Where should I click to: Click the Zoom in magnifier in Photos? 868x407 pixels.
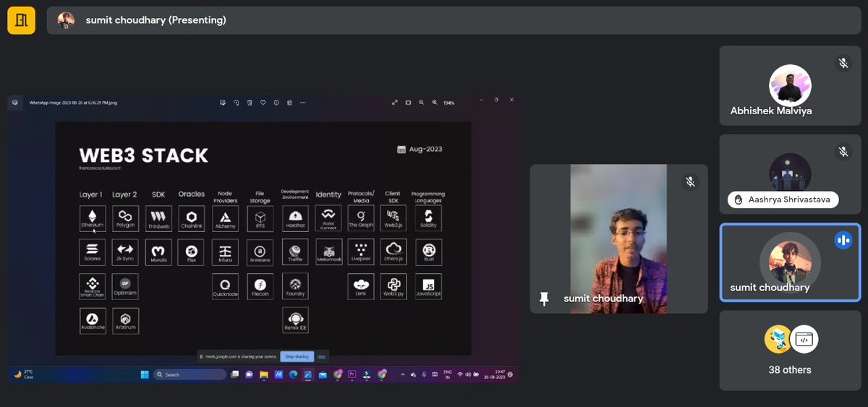click(435, 103)
